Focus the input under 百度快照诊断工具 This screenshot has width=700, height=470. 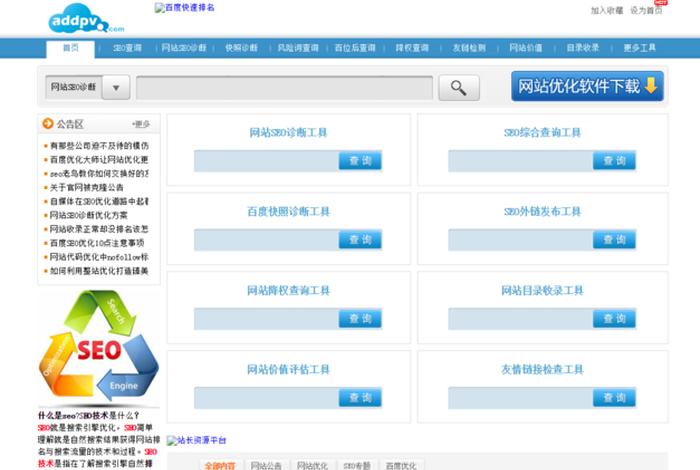(x=267, y=240)
